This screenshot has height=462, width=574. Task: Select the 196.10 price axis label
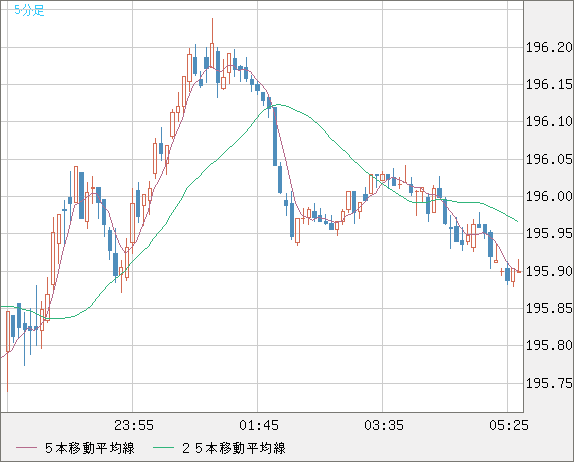tap(549, 121)
